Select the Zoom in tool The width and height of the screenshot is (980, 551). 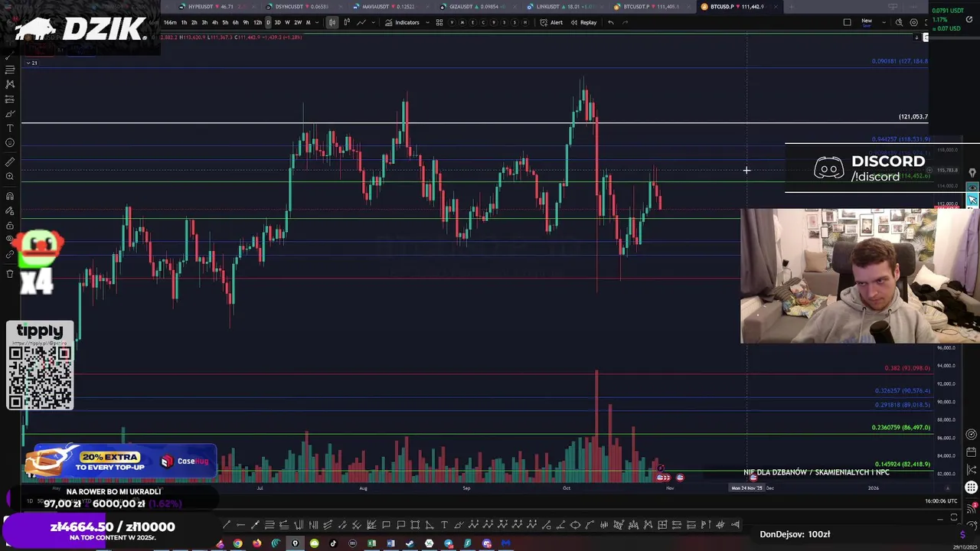pyautogui.click(x=10, y=176)
